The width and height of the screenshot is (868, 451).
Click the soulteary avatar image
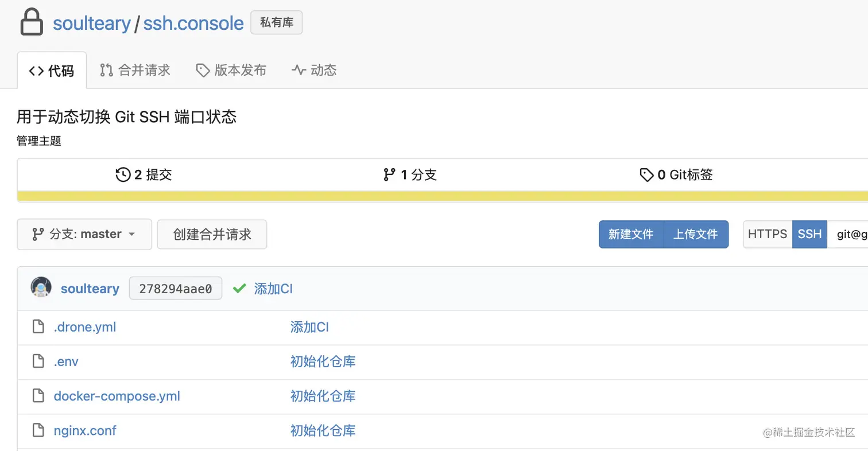41,287
